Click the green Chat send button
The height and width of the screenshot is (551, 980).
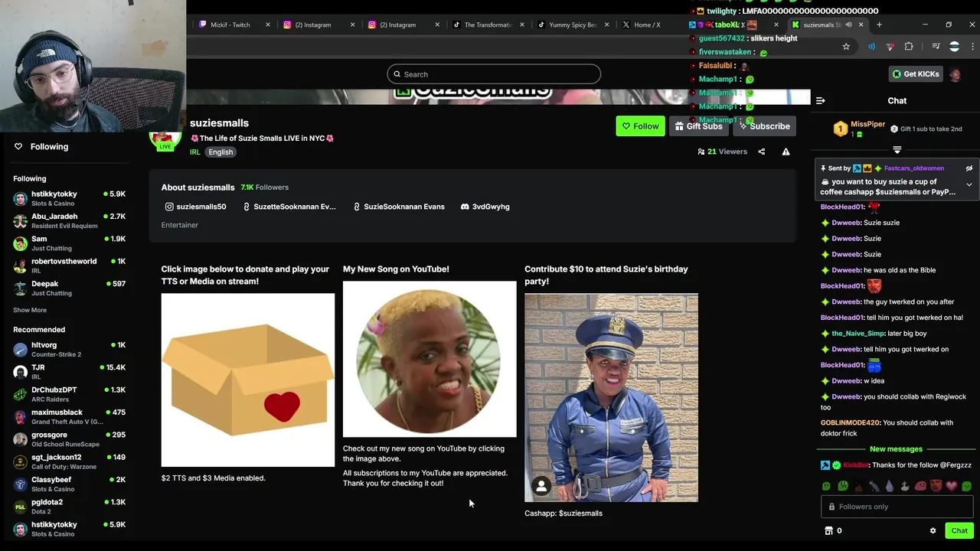pos(959,530)
